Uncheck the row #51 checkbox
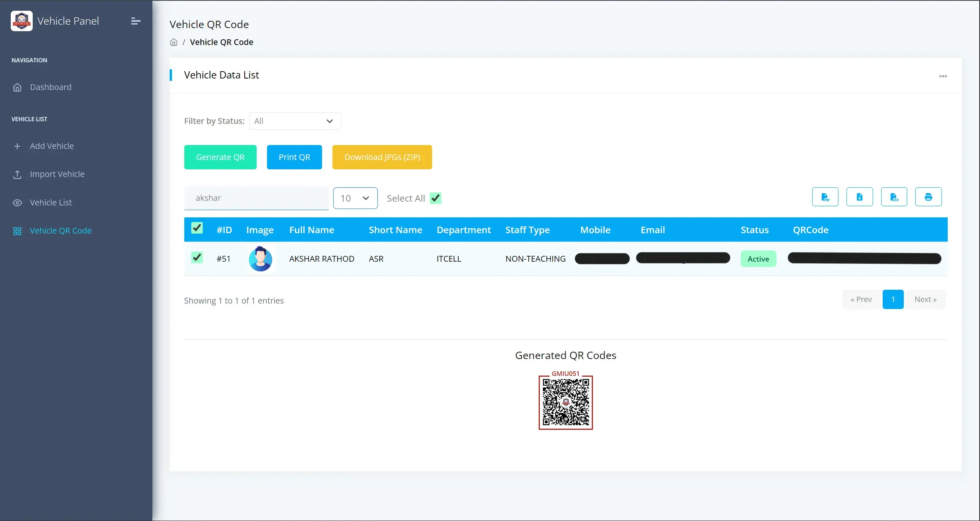980x521 pixels. (197, 257)
